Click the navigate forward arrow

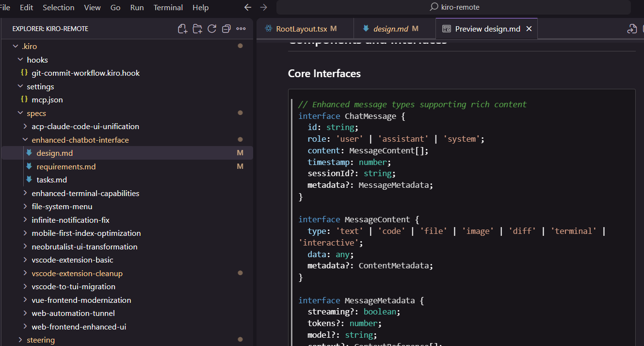[263, 7]
